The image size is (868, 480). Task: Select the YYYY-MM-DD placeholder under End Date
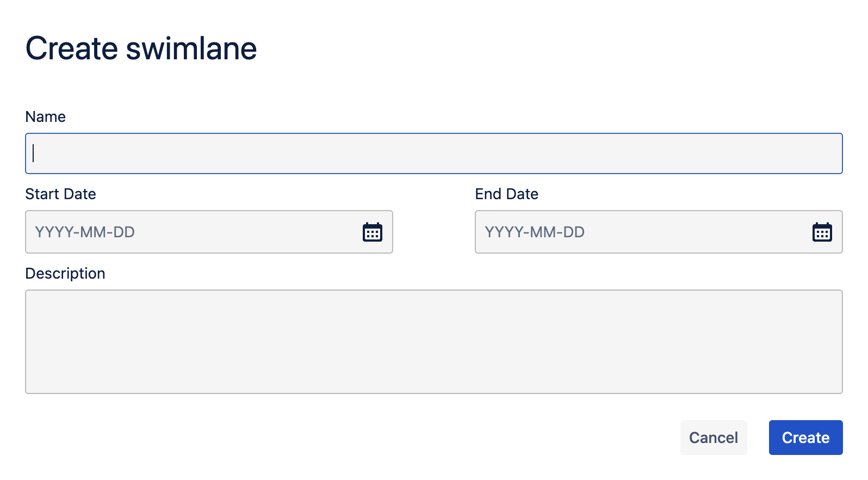(x=535, y=232)
